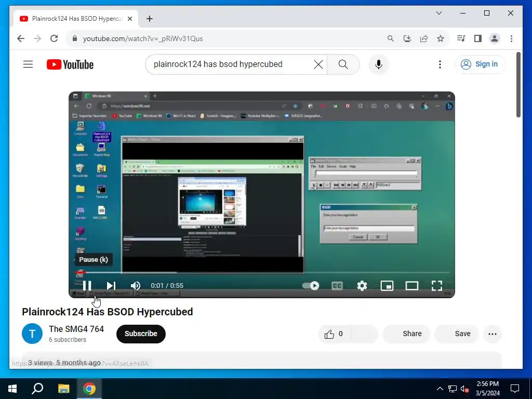Open File Explorer from taskbar

point(63,389)
